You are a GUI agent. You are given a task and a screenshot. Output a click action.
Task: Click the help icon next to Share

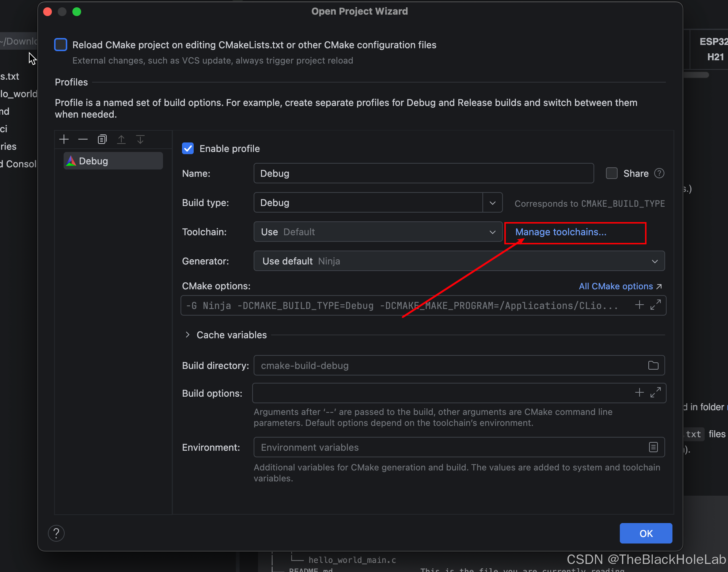coord(659,173)
